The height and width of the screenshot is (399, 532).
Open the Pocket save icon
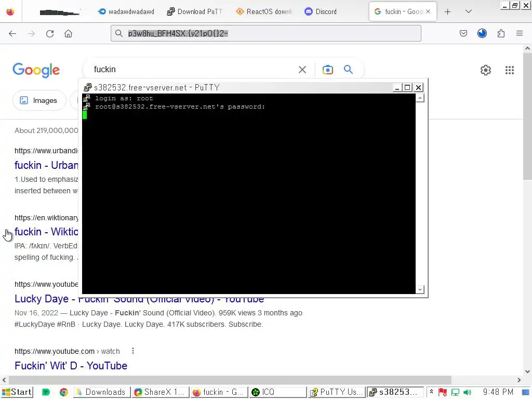pos(463,33)
